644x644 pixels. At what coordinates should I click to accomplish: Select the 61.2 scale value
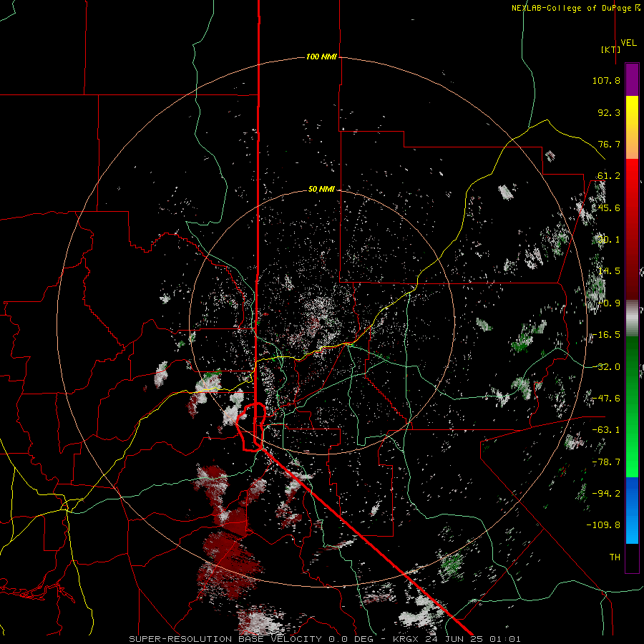tap(609, 176)
